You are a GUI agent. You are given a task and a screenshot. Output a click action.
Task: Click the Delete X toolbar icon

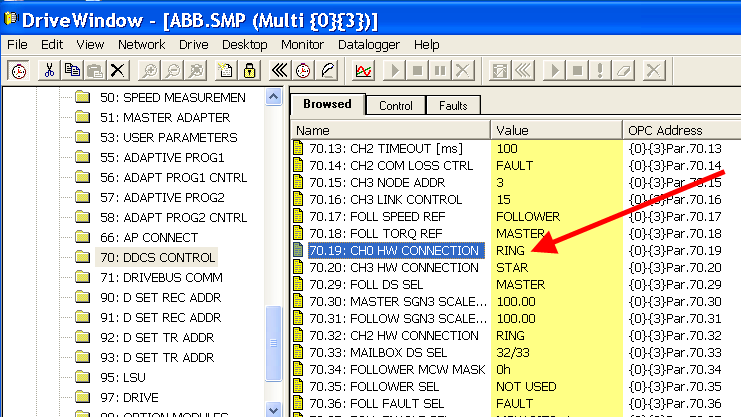pyautogui.click(x=118, y=70)
